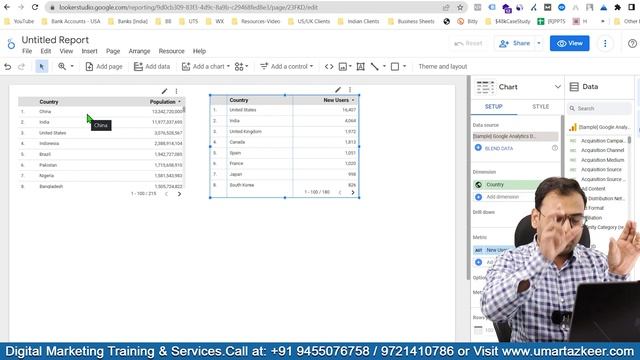Click the URL embed code icon
This screenshot has width=640, height=360.
point(329,67)
